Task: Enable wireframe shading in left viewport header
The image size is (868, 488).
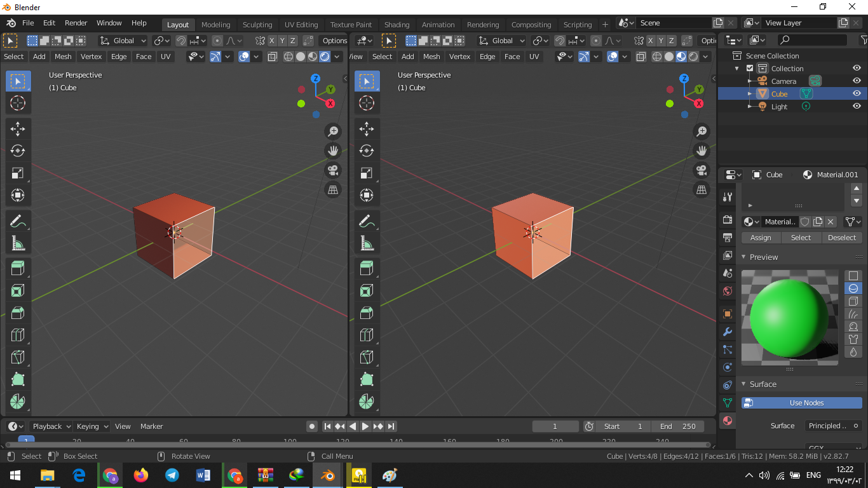Action: pyautogui.click(x=288, y=57)
